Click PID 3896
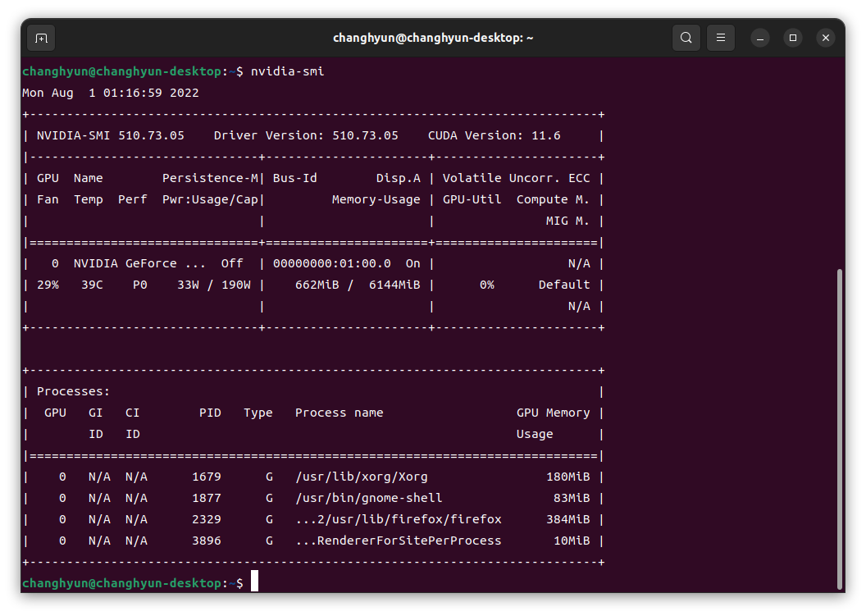Screen dimensions: 866x616 (x=207, y=541)
